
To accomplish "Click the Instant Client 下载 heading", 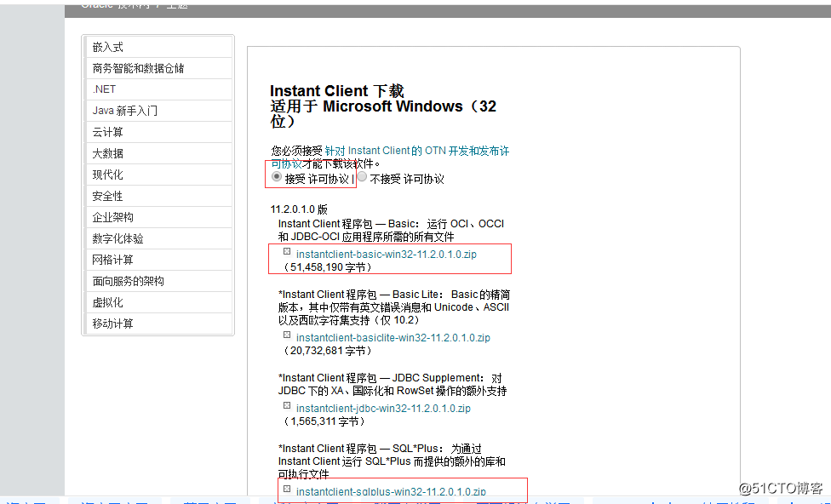I will [336, 91].
